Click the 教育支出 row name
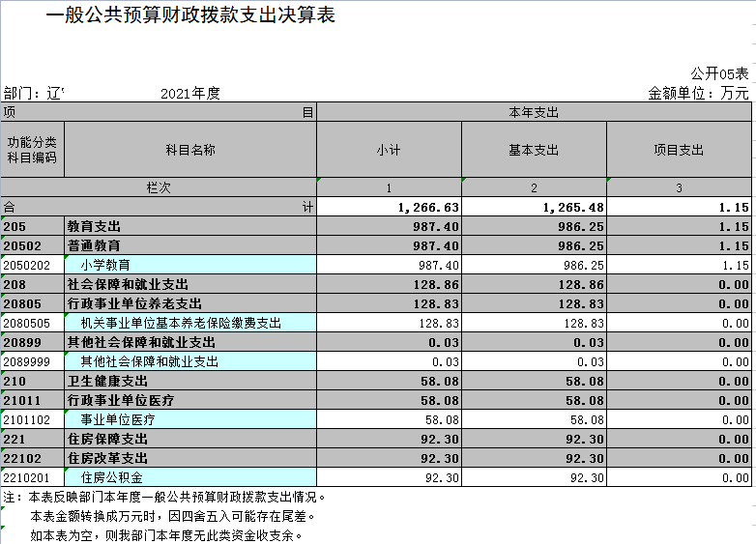The width and height of the screenshot is (756, 544). click(190, 226)
